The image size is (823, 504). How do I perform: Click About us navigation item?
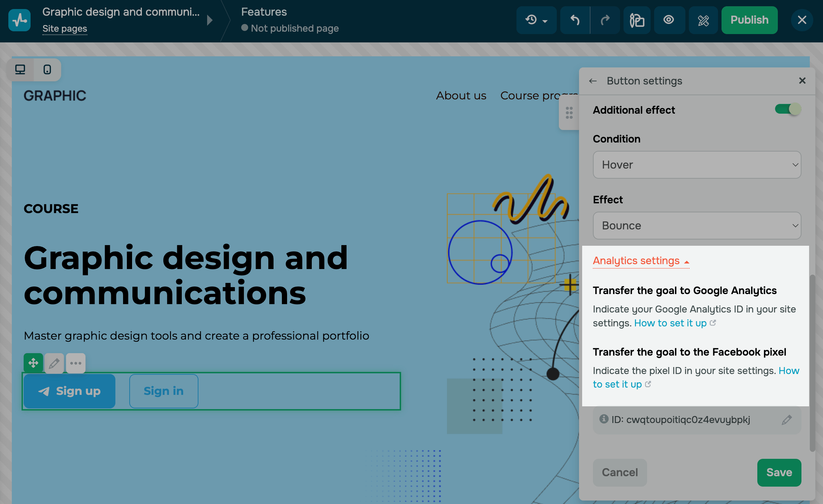(x=461, y=96)
